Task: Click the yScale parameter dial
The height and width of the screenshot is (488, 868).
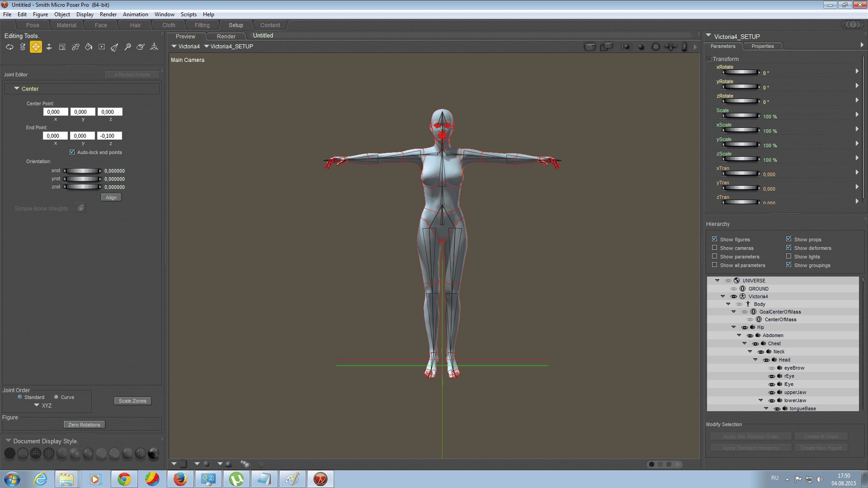Action: point(741,145)
